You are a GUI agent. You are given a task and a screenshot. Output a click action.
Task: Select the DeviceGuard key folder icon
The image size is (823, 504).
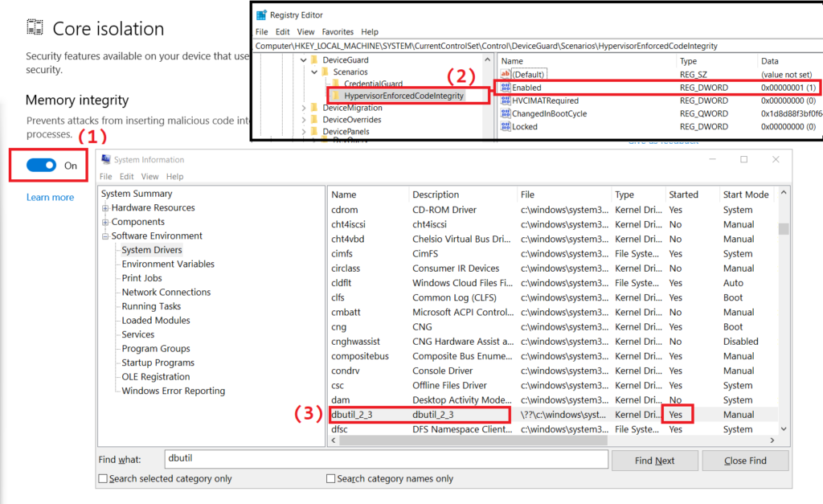314,59
